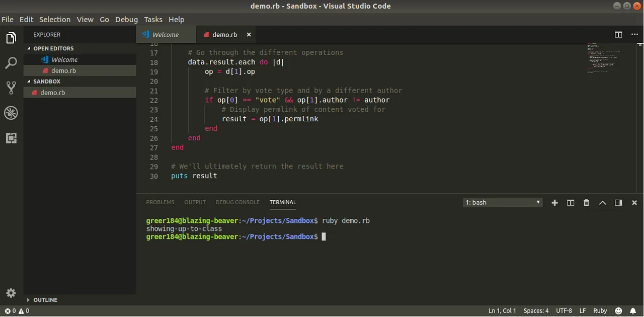Open the Debug menu
The width and height of the screenshot is (644, 317).
(x=126, y=19)
